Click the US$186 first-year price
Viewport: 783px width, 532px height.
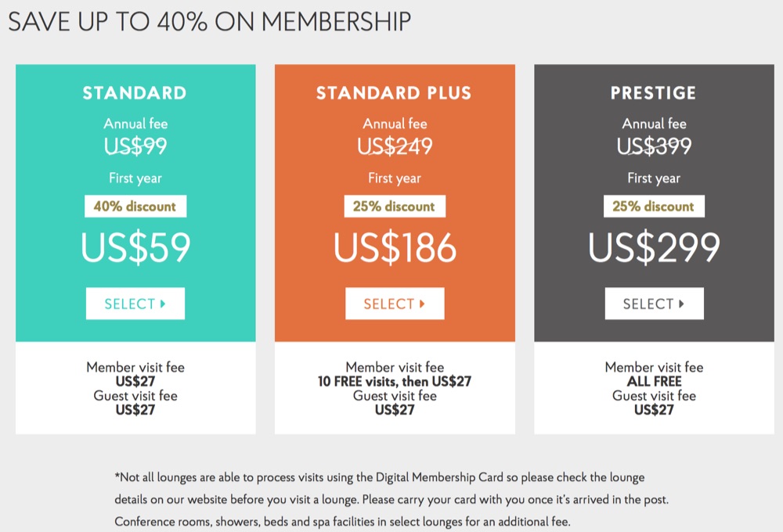tap(395, 248)
